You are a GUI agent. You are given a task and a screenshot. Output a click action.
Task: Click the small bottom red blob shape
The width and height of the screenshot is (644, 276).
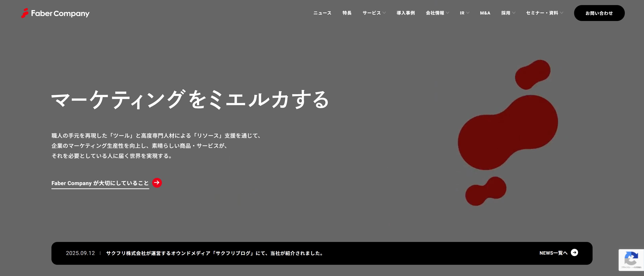pos(486,191)
